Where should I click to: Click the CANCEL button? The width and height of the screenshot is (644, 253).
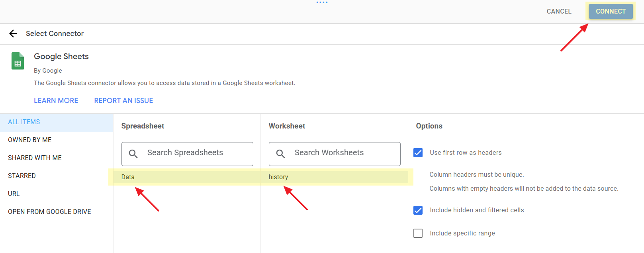559,12
